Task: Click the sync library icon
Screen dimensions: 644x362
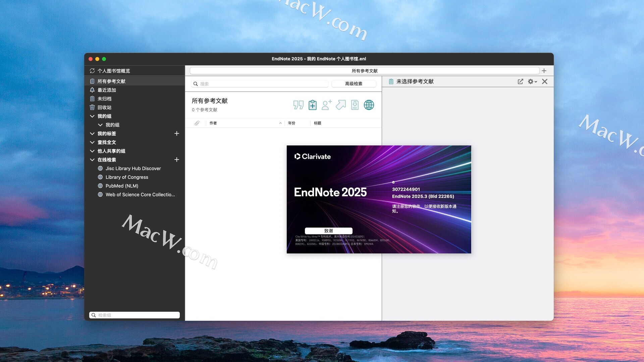Action: pos(92,71)
